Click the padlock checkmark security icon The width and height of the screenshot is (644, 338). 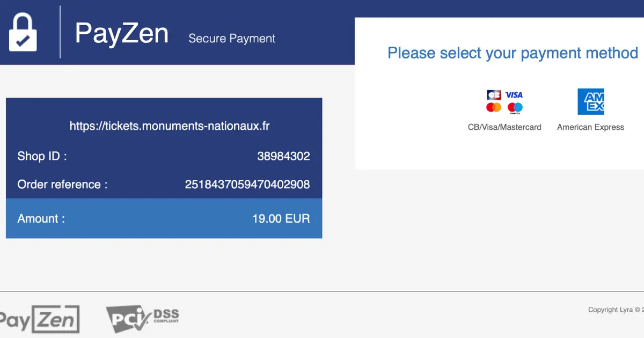pos(23,32)
